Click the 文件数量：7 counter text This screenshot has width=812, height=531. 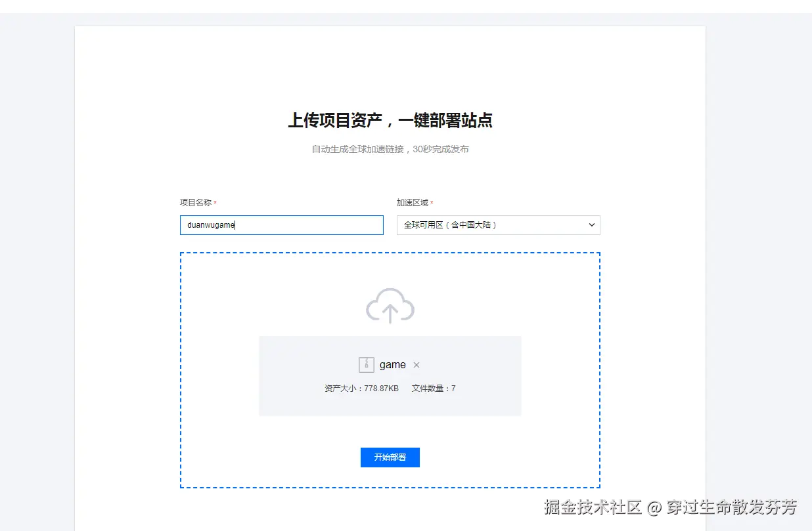coord(434,388)
